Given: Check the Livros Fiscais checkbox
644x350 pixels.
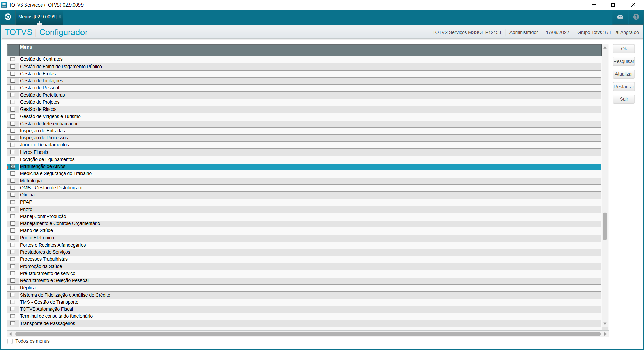Looking at the screenshot, I should coord(13,152).
